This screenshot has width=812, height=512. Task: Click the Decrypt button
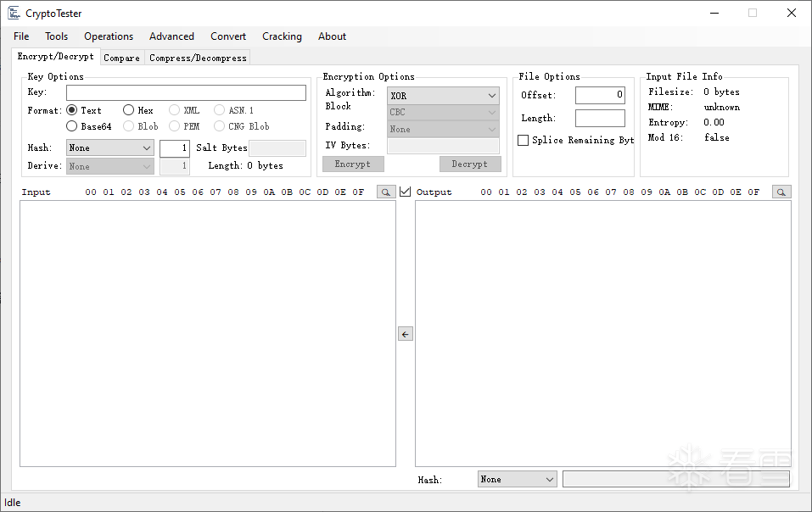coord(470,164)
